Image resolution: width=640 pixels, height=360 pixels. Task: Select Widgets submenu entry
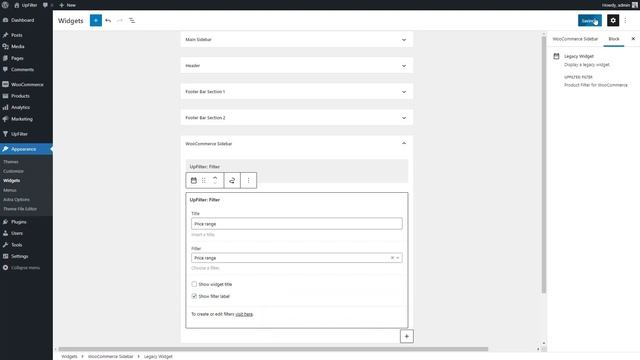point(11,180)
